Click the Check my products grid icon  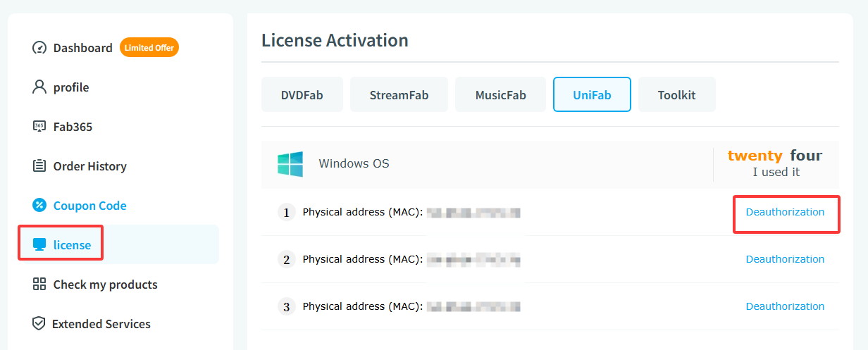pos(39,285)
